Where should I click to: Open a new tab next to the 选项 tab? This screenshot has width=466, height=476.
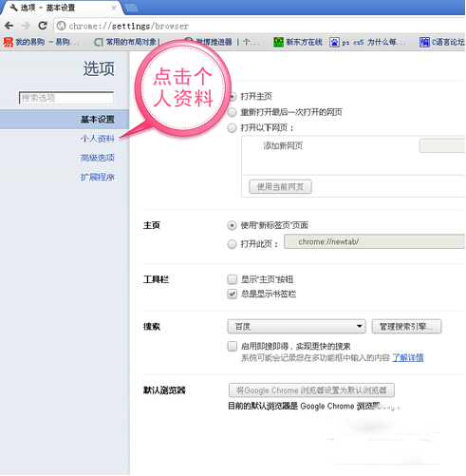(131, 8)
